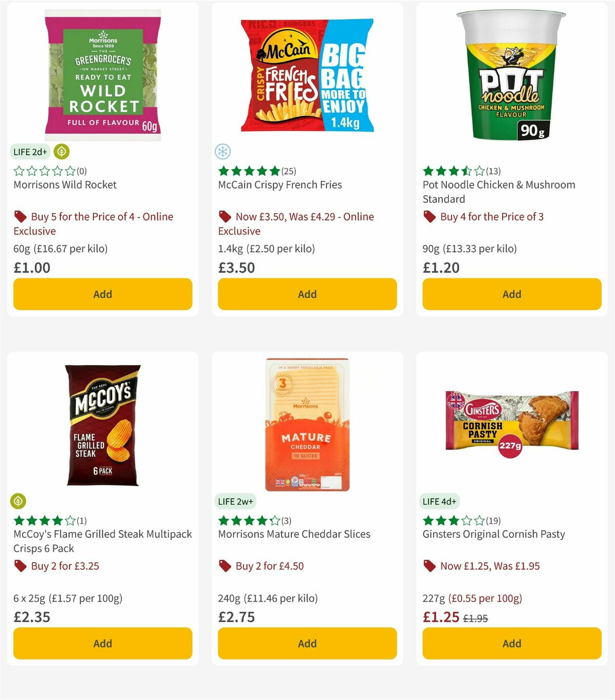Open the (19) reviews for Ginsters pasty

coord(493,519)
